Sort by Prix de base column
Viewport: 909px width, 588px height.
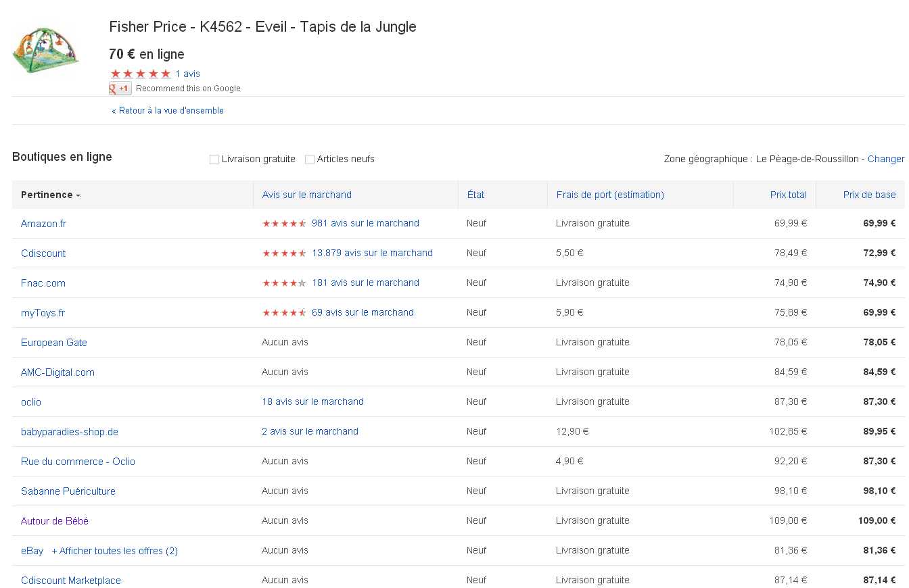point(869,195)
